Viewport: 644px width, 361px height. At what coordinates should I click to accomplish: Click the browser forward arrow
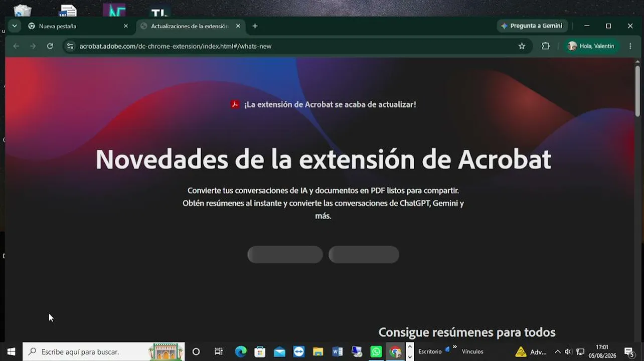33,46
